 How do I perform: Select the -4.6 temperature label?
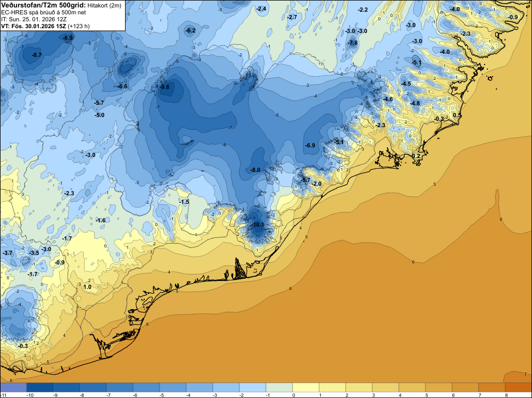388,99
